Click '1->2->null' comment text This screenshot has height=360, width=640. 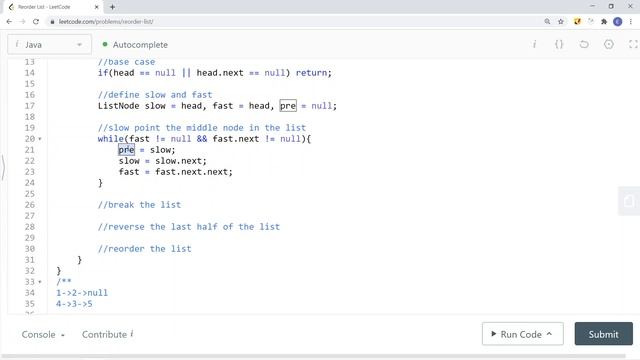[x=82, y=293]
